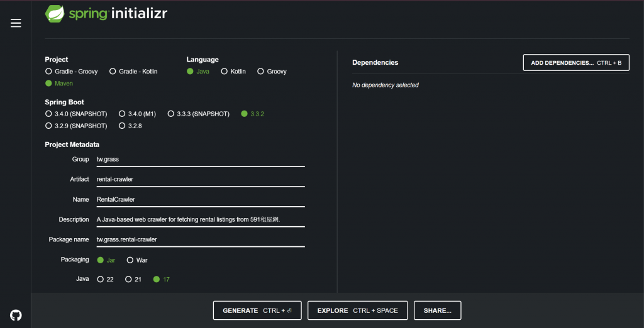The image size is (644, 328).
Task: Select Spring Boot 3.2.8
Action: point(130,126)
